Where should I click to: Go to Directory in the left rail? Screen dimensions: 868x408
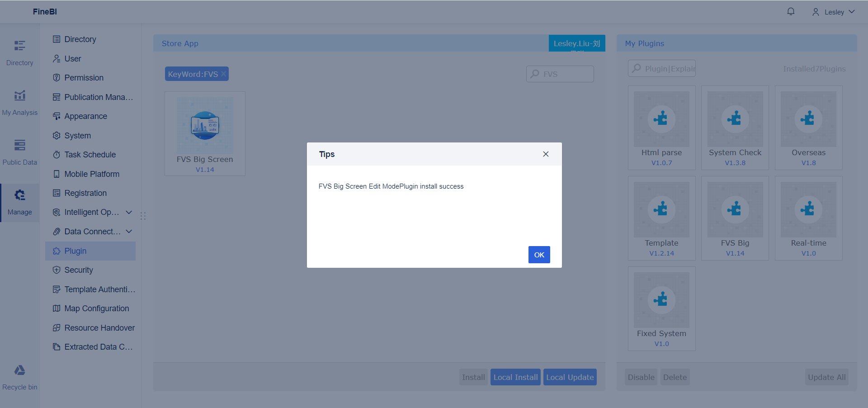pos(20,53)
